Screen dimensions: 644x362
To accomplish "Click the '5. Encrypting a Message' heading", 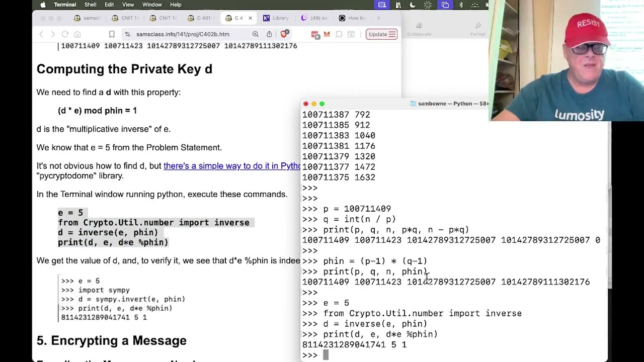I will tap(111, 340).
